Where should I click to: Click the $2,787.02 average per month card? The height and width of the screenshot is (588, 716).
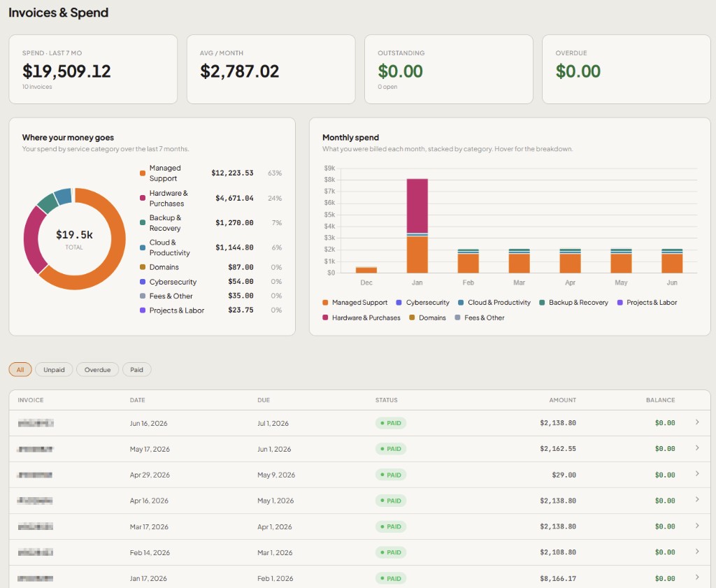pyautogui.click(x=271, y=69)
